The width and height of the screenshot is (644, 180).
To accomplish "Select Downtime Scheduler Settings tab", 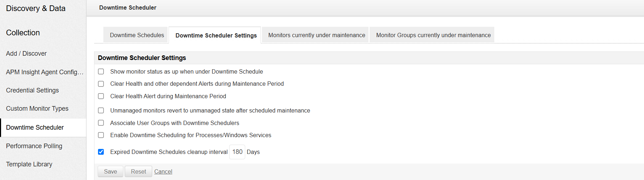I will (216, 35).
